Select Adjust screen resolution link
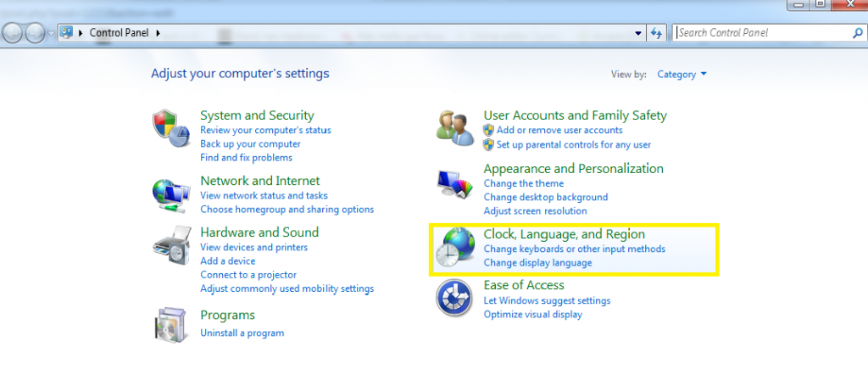The height and width of the screenshot is (392, 868). [535, 211]
